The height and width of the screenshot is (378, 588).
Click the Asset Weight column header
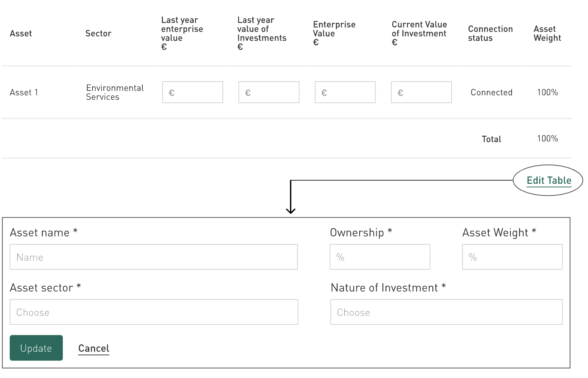[547, 34]
